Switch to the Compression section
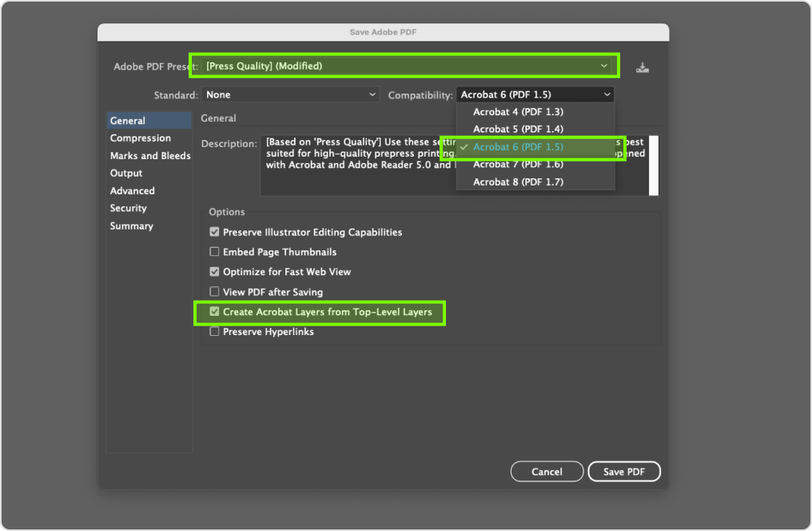This screenshot has width=812, height=531. [141, 138]
